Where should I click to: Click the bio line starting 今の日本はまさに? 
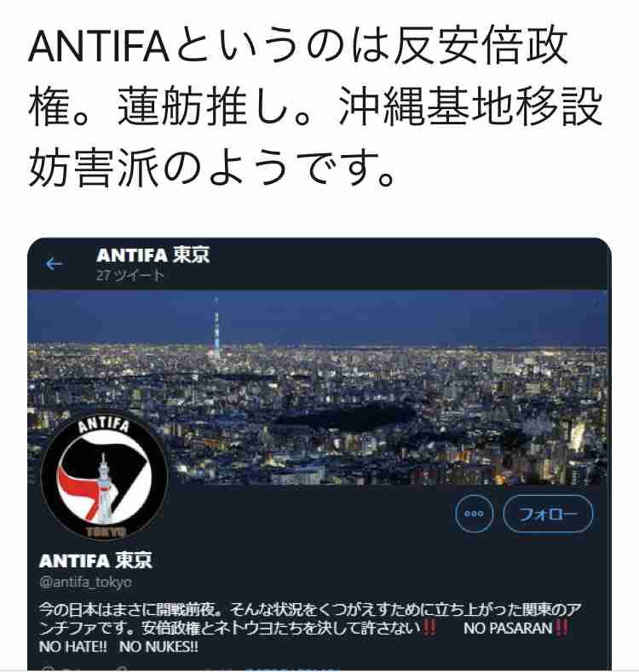309,609
